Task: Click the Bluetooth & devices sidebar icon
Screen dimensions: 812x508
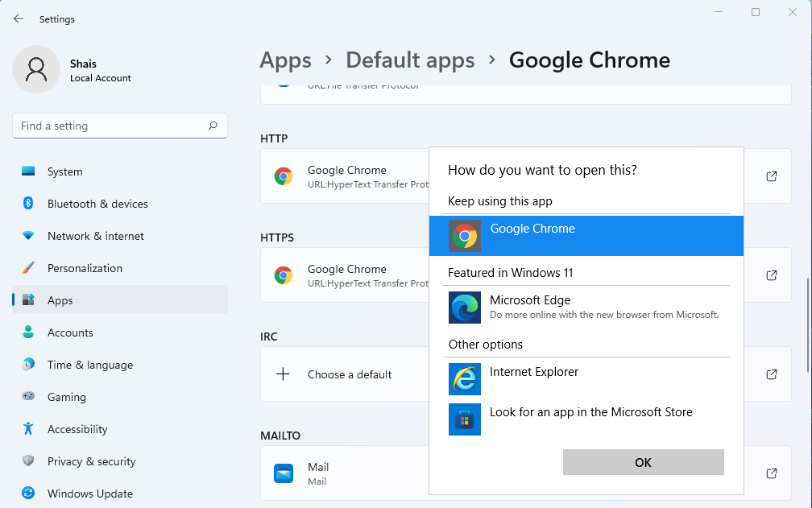Action: [x=30, y=204]
